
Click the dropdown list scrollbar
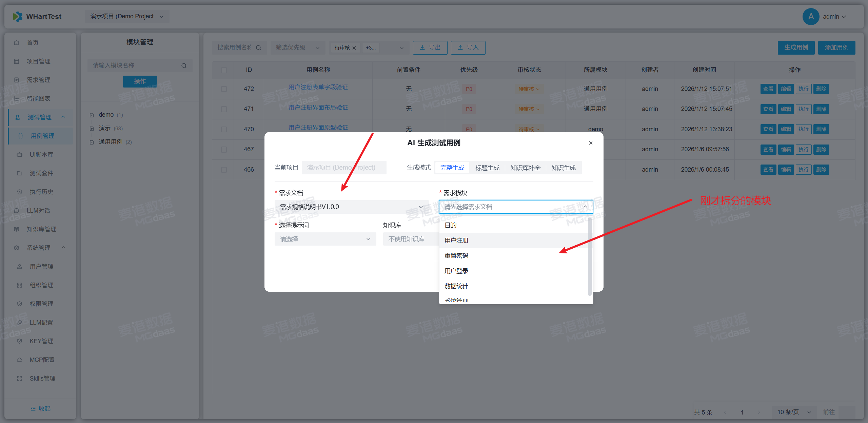click(x=590, y=256)
